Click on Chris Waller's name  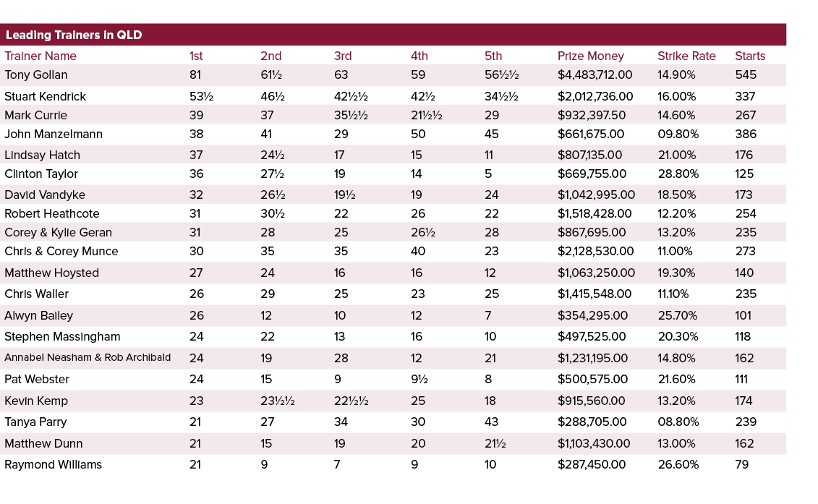(x=35, y=294)
